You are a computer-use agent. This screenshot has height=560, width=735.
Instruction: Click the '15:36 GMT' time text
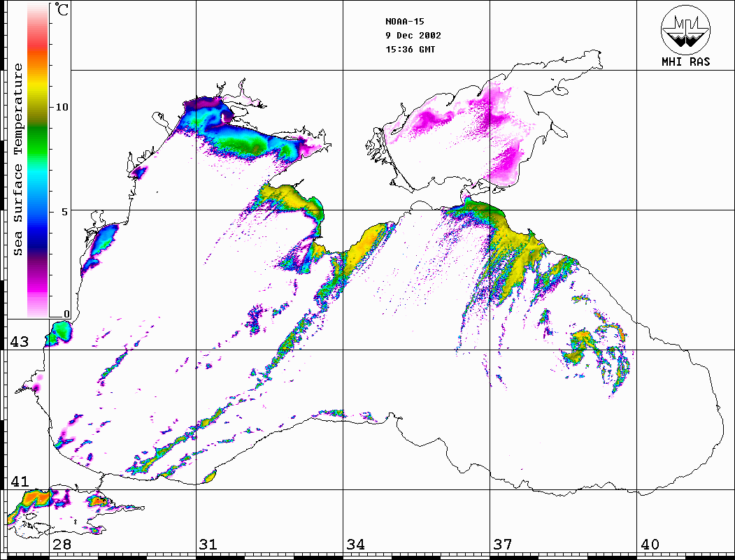(x=410, y=49)
